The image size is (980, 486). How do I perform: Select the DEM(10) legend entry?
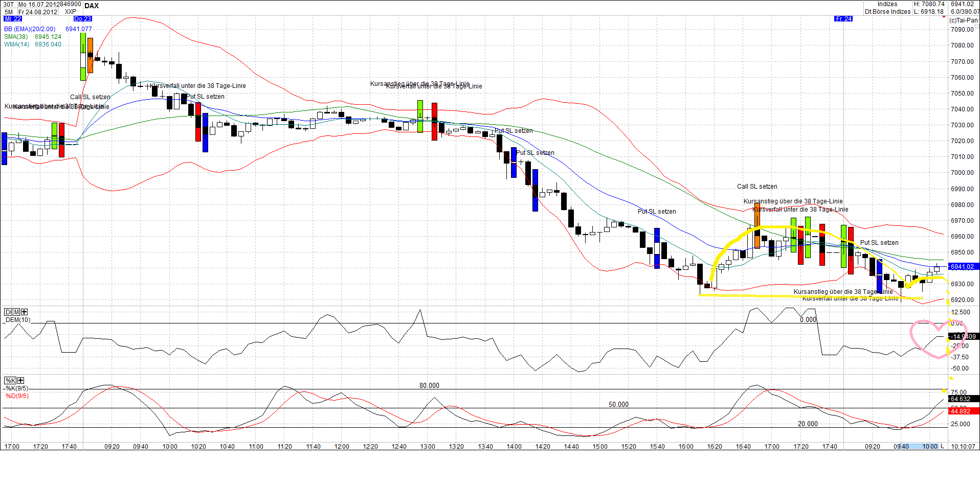click(x=18, y=320)
